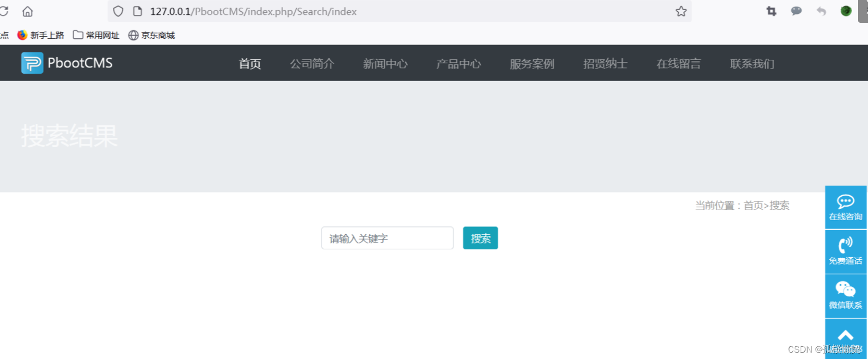Click the back-to-top arrow widget

pos(846,339)
